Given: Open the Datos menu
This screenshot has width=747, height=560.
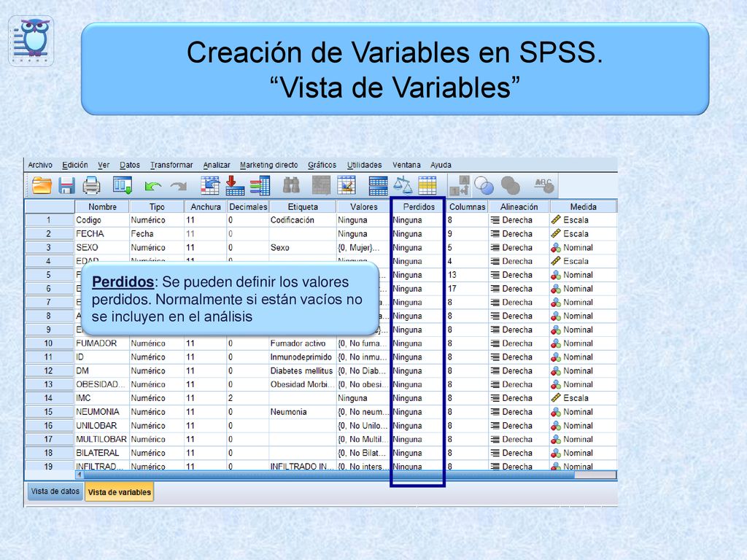Looking at the screenshot, I should [x=130, y=165].
